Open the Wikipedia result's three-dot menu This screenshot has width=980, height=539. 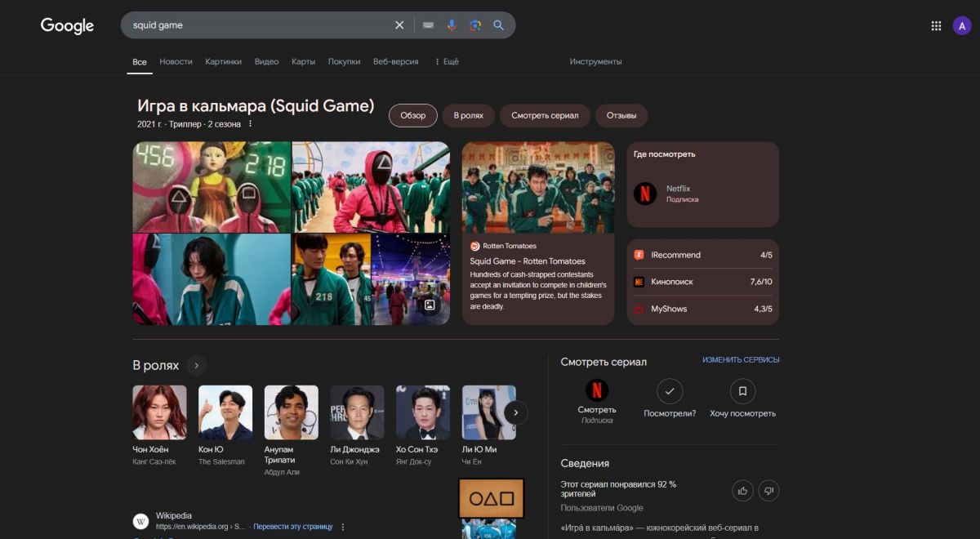coord(343,527)
